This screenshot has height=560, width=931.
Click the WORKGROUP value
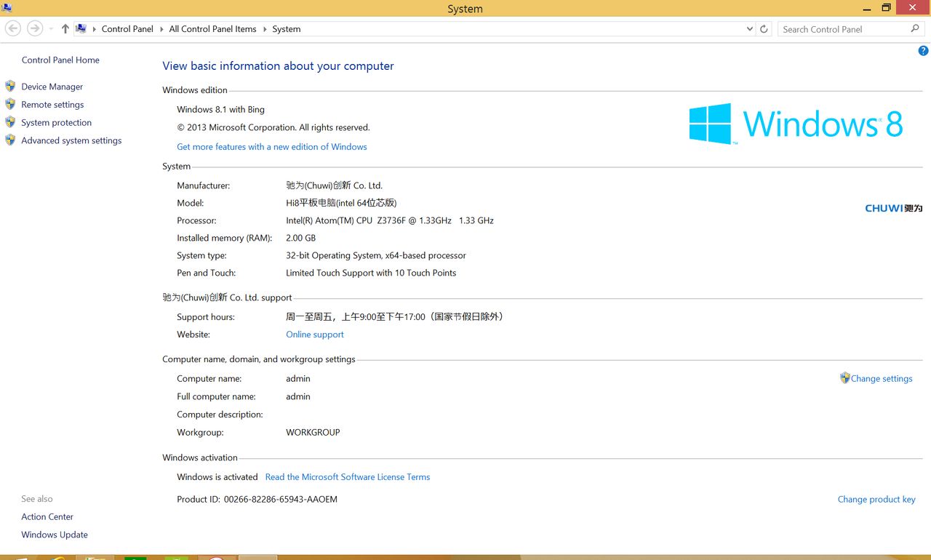coord(313,432)
